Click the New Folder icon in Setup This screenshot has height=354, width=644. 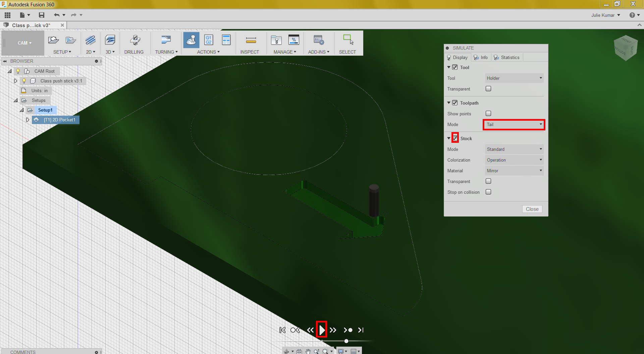pos(71,40)
